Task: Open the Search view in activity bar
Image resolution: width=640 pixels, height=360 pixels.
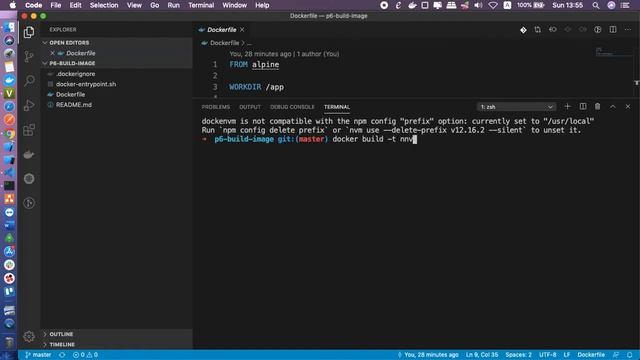Action: pyautogui.click(x=29, y=80)
